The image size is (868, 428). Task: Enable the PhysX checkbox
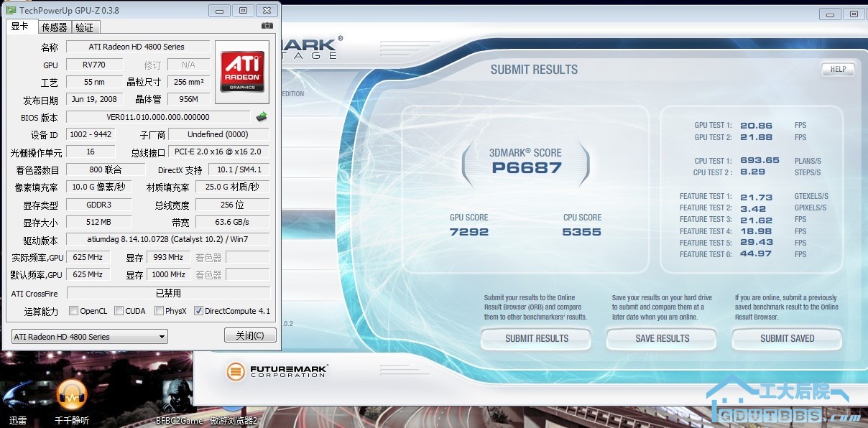(x=159, y=311)
